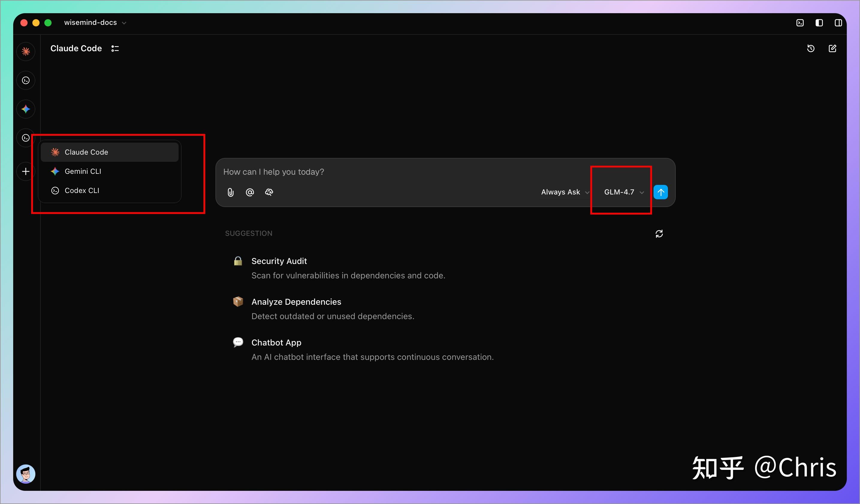Toggle the left sidebar panel icon
Image resolution: width=860 pixels, height=504 pixels.
pos(819,23)
